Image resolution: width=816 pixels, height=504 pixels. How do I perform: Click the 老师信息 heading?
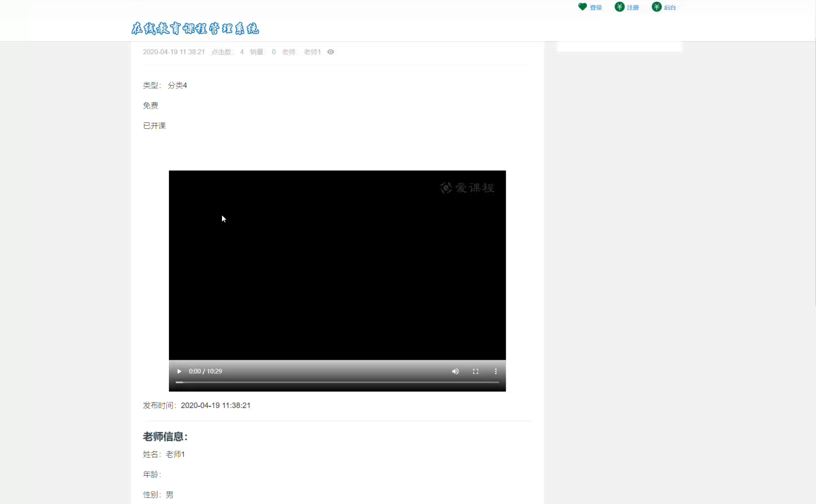[165, 436]
